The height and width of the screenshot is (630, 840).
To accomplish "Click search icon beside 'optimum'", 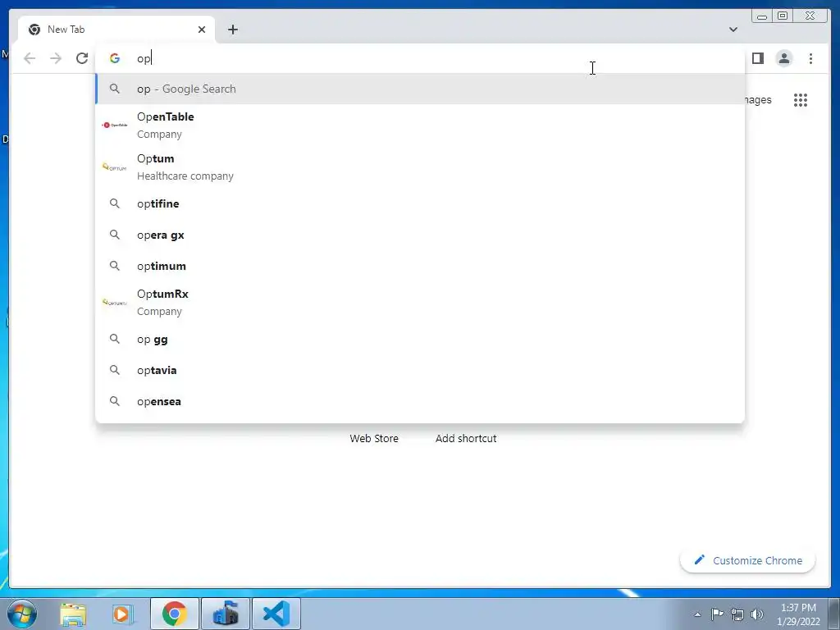I will pos(115,266).
